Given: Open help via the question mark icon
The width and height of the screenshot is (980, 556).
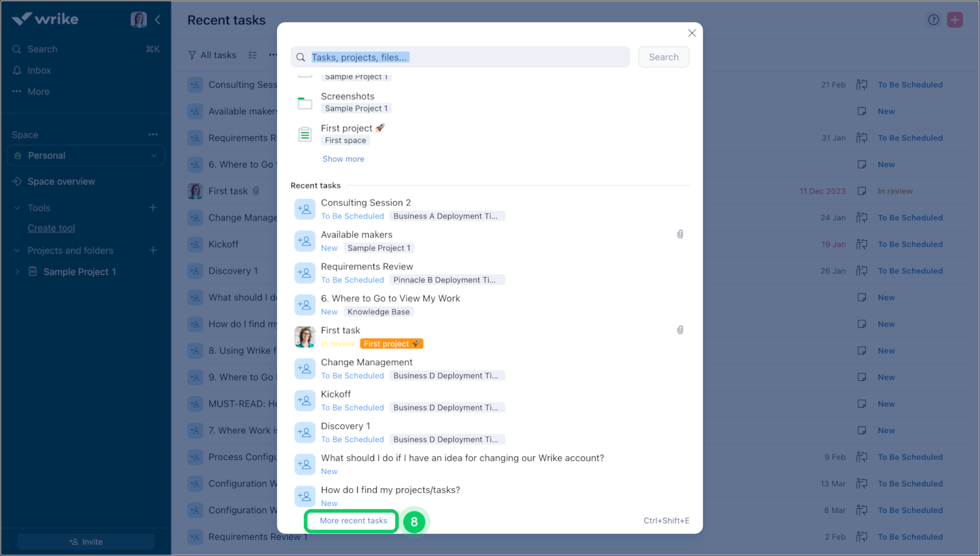Looking at the screenshot, I should click(x=934, y=19).
